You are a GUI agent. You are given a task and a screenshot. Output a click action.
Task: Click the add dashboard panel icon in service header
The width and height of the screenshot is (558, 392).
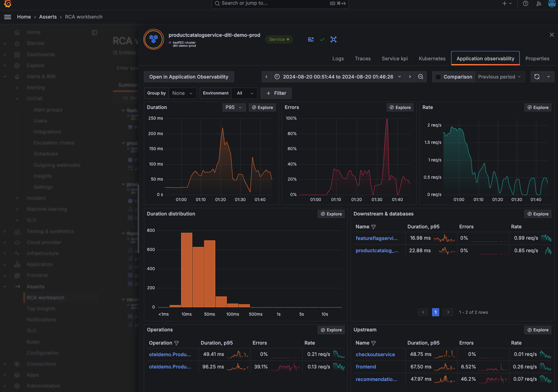(311, 39)
